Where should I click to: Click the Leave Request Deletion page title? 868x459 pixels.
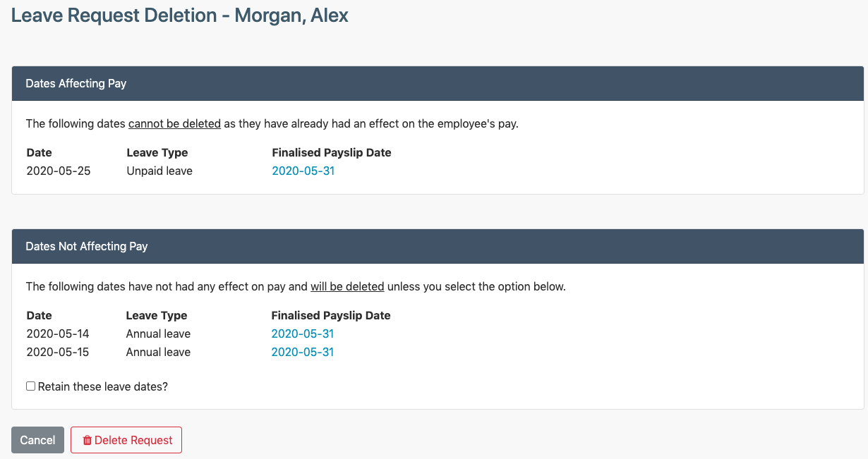click(180, 15)
